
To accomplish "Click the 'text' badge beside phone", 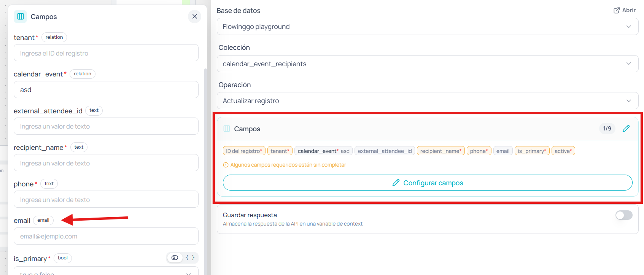I will click(49, 184).
